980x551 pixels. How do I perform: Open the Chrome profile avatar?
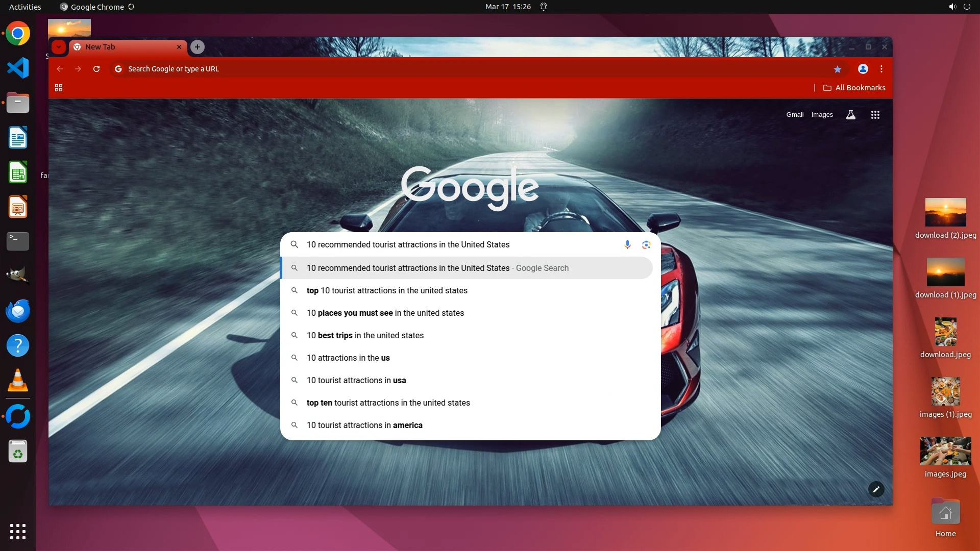coord(863,69)
